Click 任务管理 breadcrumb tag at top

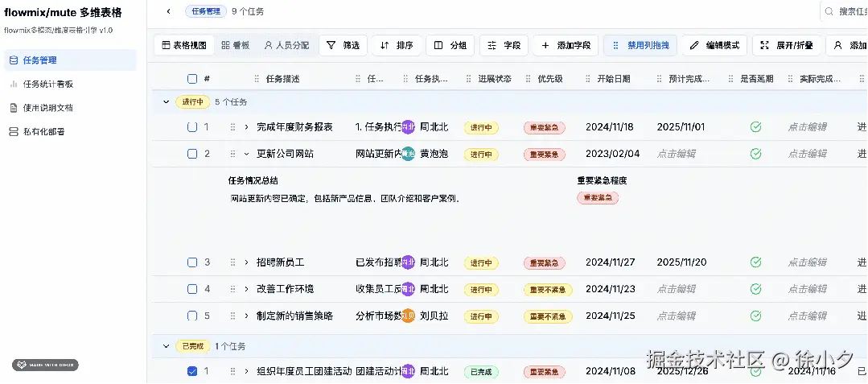coord(206,11)
